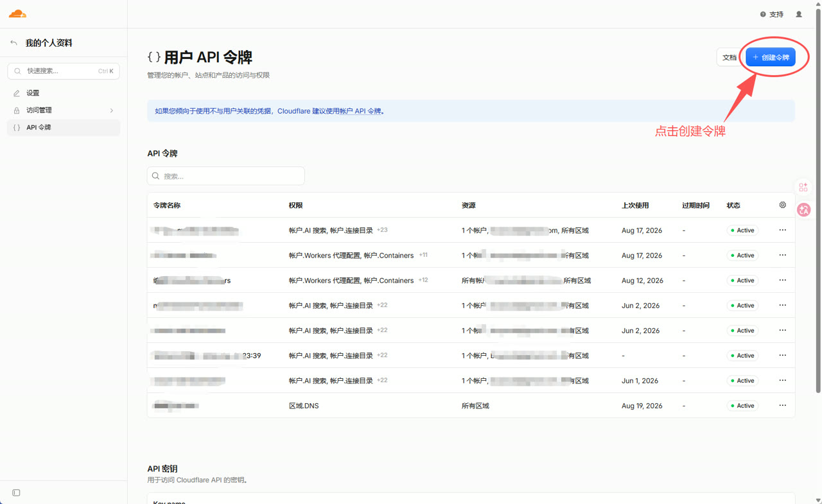Viewport: 822px width, 504px height.
Task: Open table column settings gear icon
Action: point(782,205)
